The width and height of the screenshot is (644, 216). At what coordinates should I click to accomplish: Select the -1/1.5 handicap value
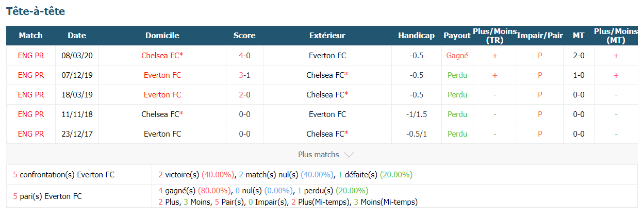click(x=416, y=114)
